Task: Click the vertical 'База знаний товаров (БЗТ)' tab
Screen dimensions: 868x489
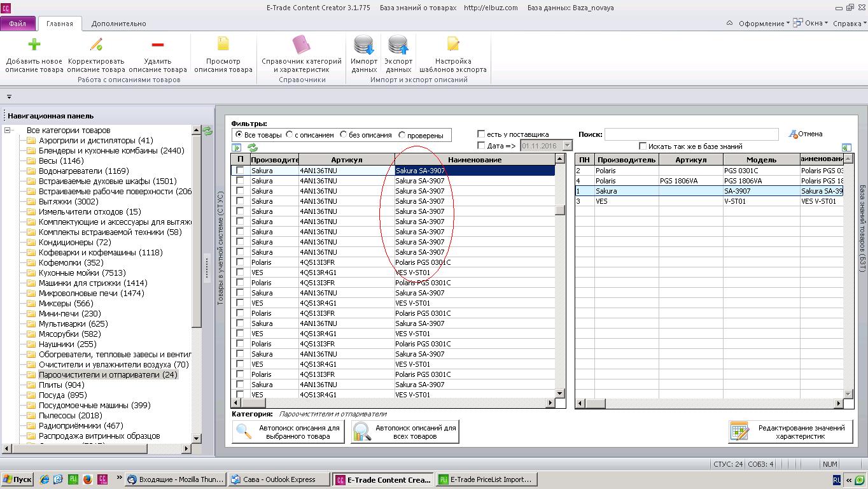Action: (862, 229)
